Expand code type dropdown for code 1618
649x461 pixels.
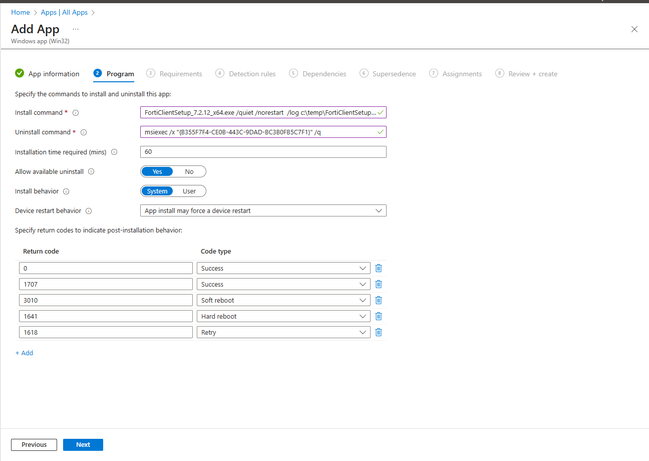[283, 332]
